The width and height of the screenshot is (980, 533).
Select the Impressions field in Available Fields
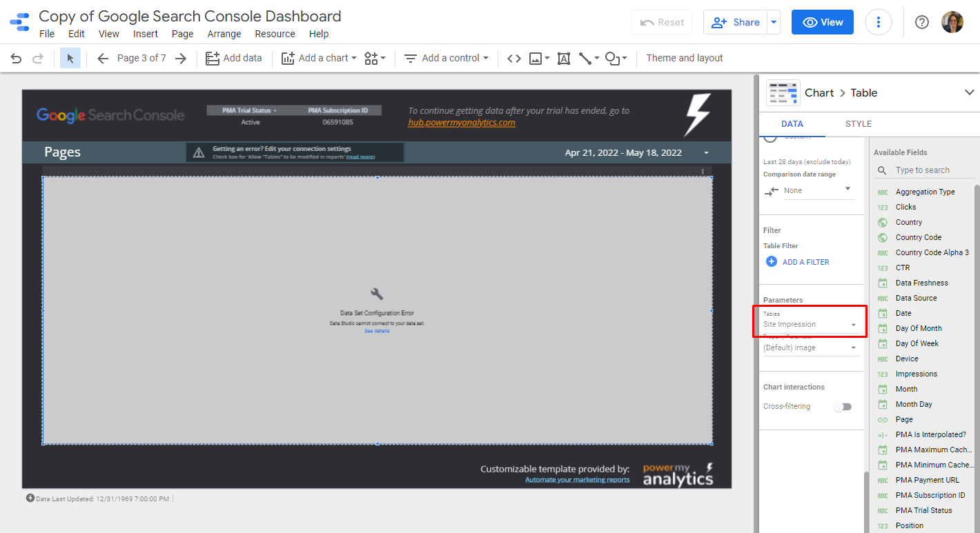pos(916,374)
